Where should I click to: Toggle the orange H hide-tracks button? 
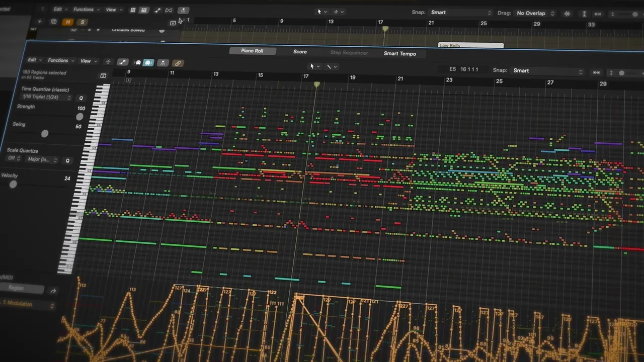(67, 22)
